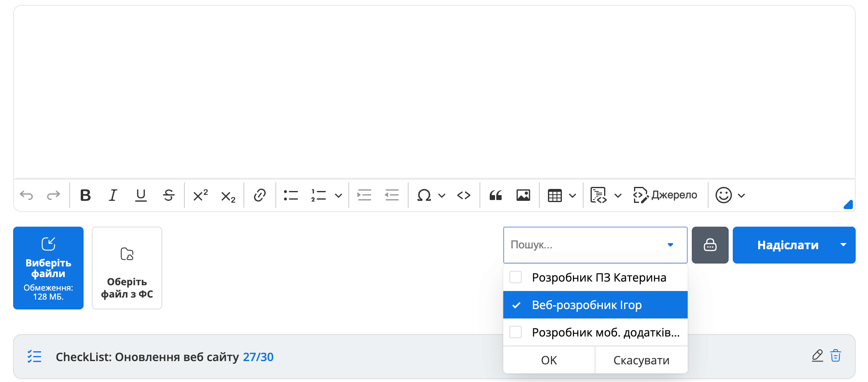Click the lock icon button

point(710,245)
